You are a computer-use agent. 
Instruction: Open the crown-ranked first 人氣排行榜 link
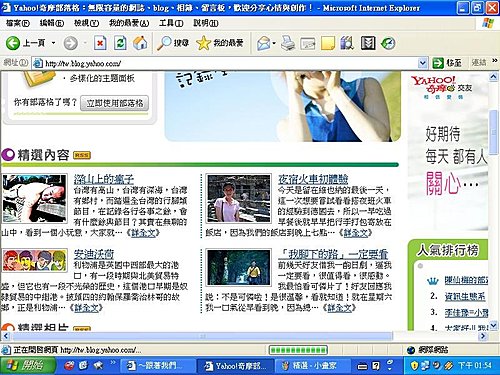pyautogui.click(x=466, y=280)
